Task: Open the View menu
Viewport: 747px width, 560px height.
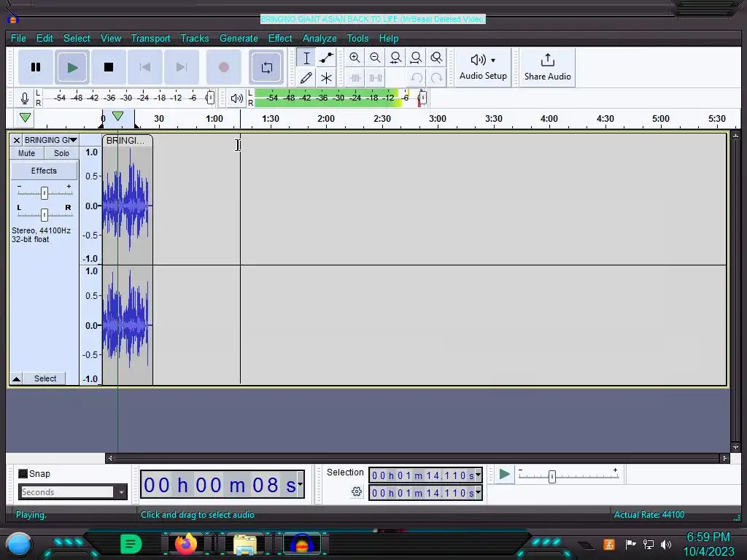Action: [111, 38]
